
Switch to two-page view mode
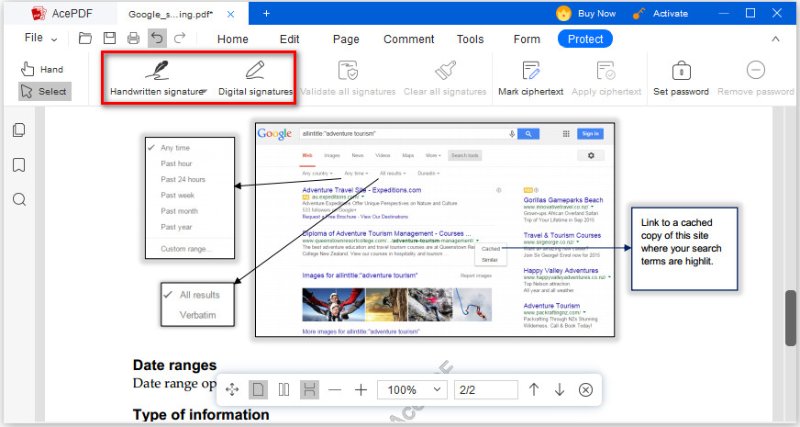tap(284, 390)
